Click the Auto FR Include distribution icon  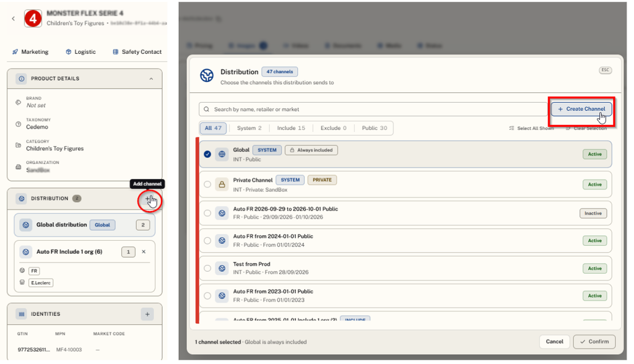[x=26, y=252]
